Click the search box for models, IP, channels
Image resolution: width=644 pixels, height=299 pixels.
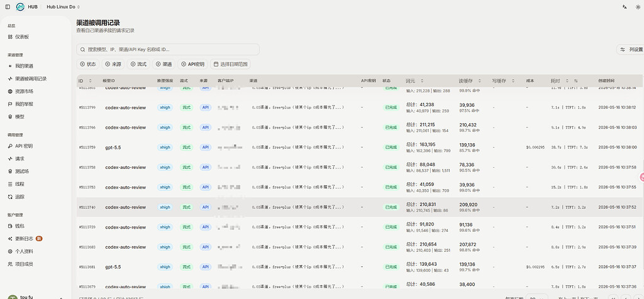click(168, 49)
